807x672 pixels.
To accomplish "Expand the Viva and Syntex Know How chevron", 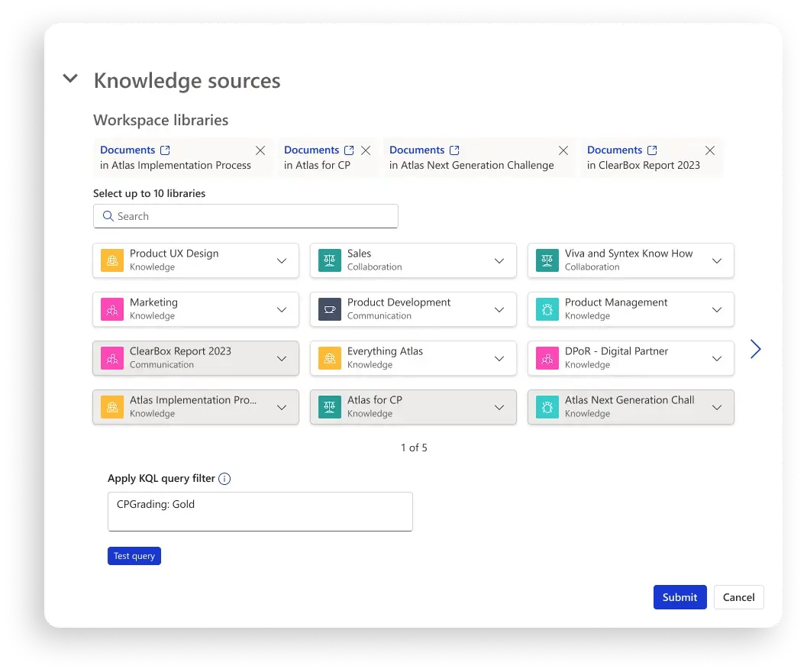I will (717, 261).
